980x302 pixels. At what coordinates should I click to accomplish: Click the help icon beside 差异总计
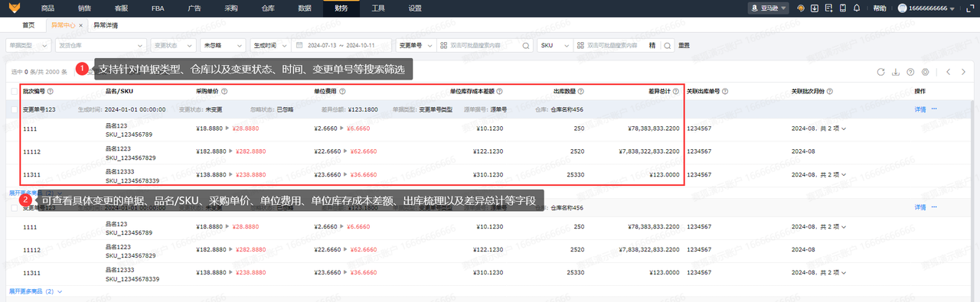[x=677, y=92]
